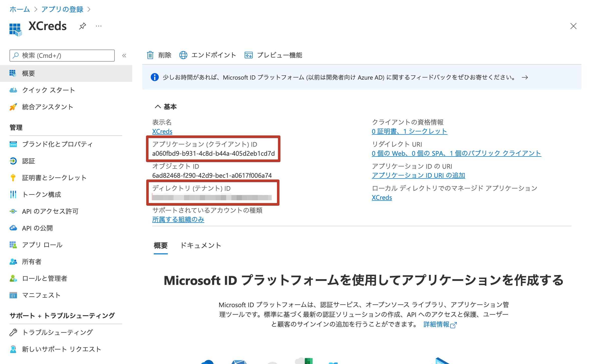
Task: Open 統合アシスタント rocket icon
Action: (13, 107)
